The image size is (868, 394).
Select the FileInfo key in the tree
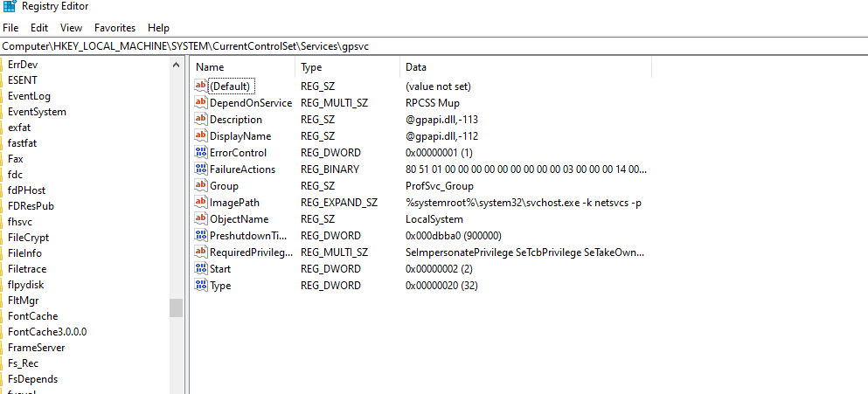pyautogui.click(x=24, y=253)
